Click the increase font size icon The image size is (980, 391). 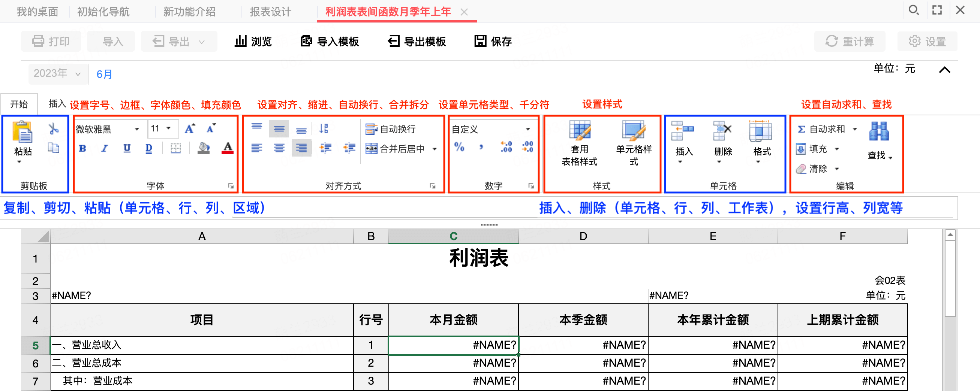pos(190,128)
